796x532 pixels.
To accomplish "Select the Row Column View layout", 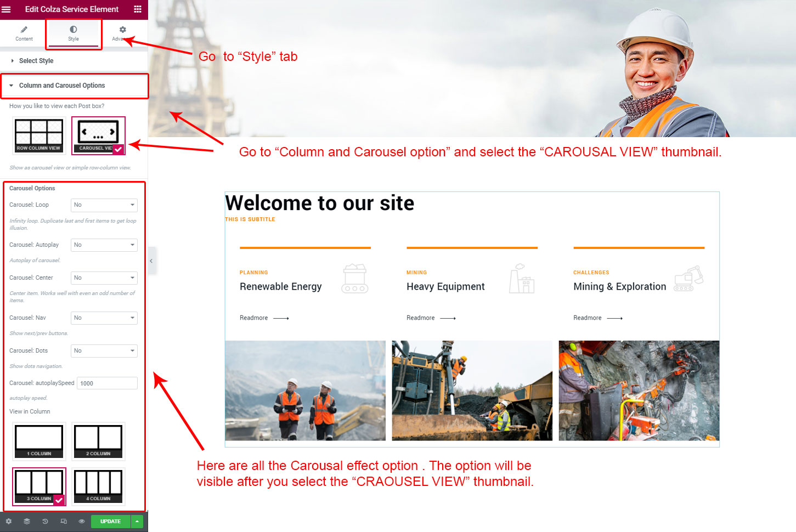I will click(x=39, y=135).
